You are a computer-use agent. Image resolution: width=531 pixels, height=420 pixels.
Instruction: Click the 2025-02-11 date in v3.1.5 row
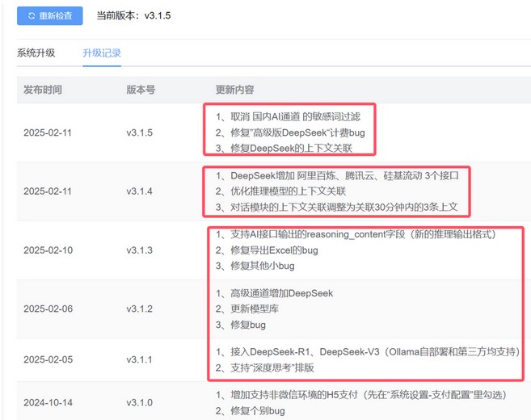coord(48,132)
